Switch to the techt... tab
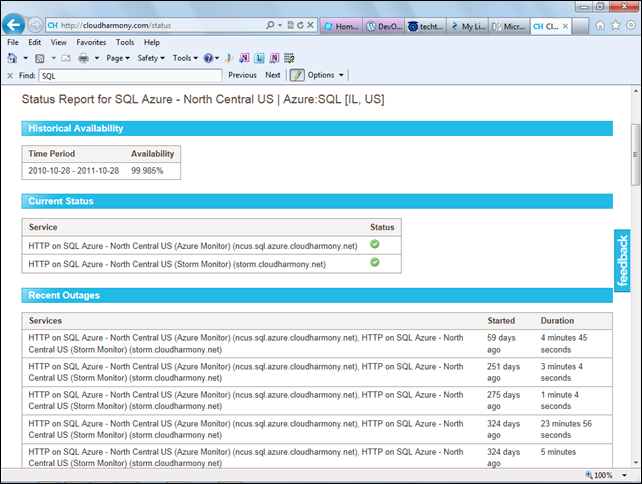 pyautogui.click(x=426, y=26)
